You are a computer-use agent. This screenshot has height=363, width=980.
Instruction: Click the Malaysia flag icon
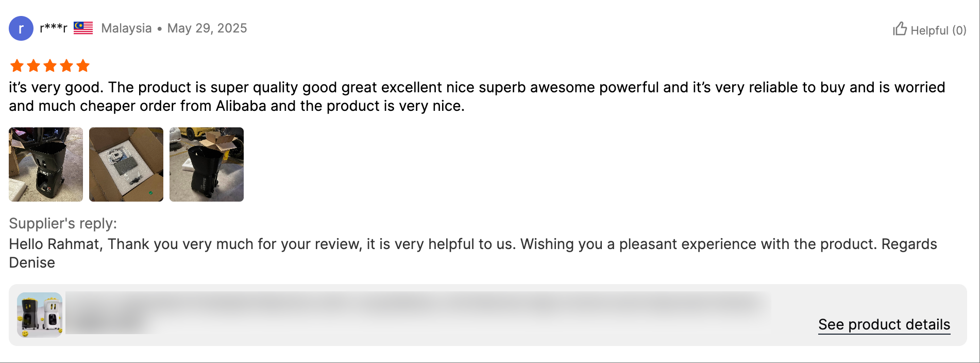pos(83,28)
